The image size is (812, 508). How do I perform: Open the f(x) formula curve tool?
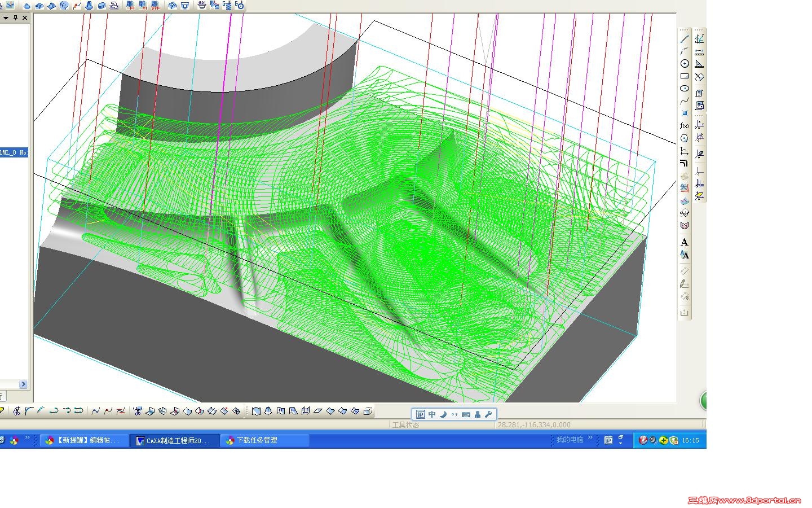click(685, 126)
